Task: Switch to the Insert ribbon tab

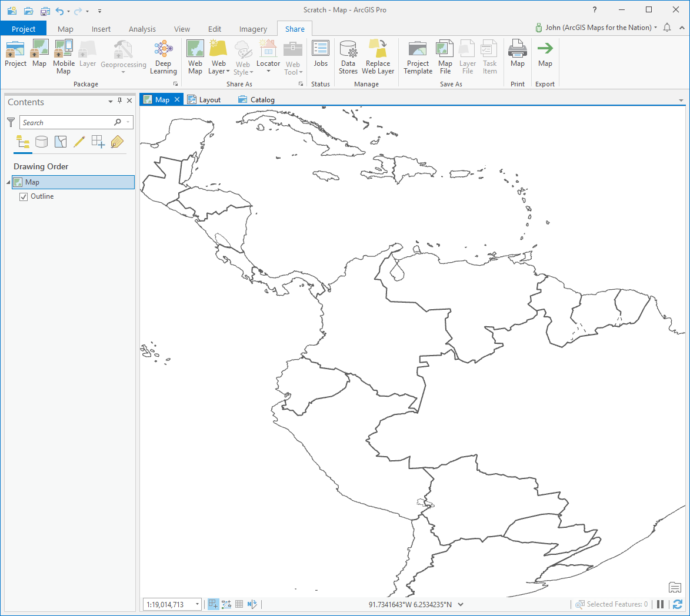Action: tap(101, 29)
